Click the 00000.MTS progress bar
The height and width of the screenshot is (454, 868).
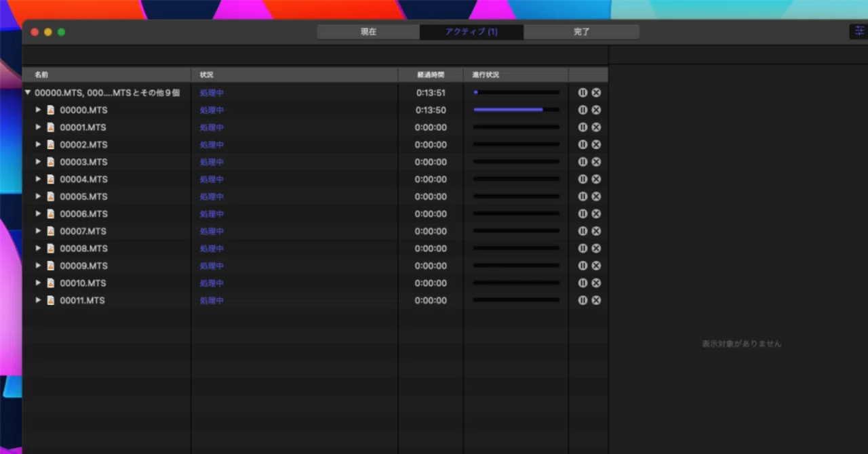[x=516, y=110]
